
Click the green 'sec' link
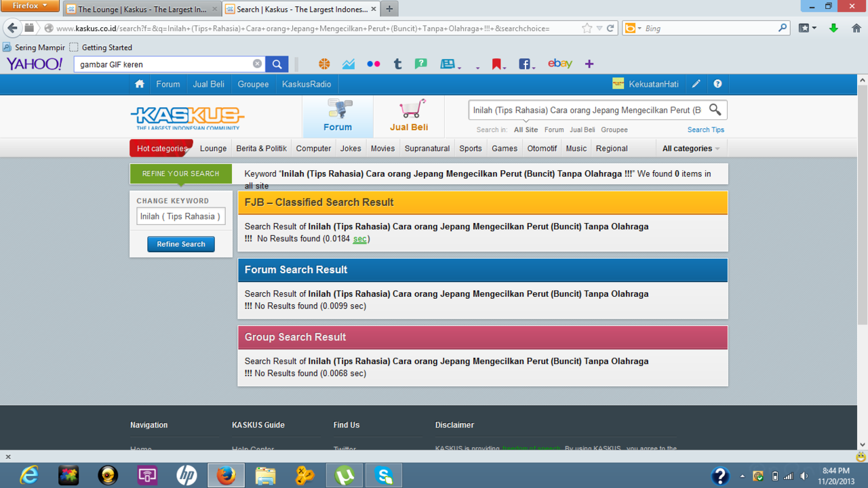[x=359, y=239]
